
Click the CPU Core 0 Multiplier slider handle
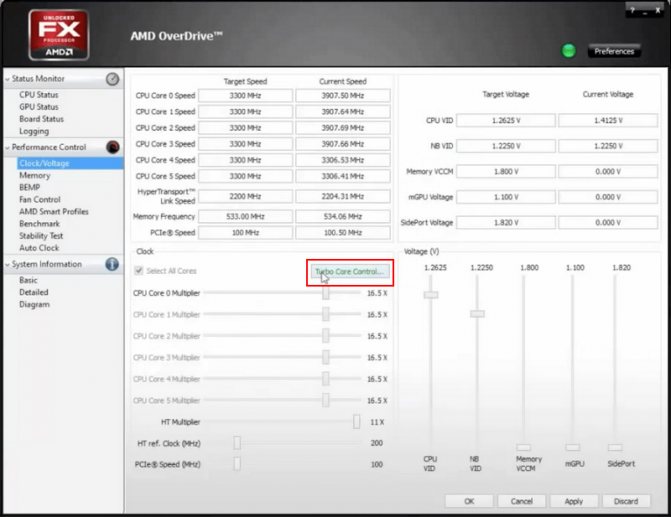tap(326, 293)
